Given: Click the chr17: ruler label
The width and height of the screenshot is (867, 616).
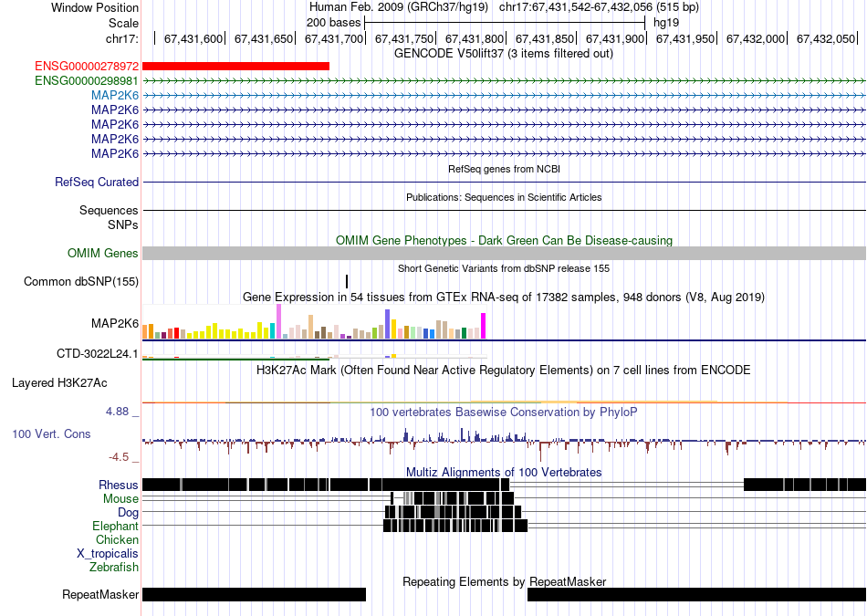Looking at the screenshot, I should (x=122, y=38).
